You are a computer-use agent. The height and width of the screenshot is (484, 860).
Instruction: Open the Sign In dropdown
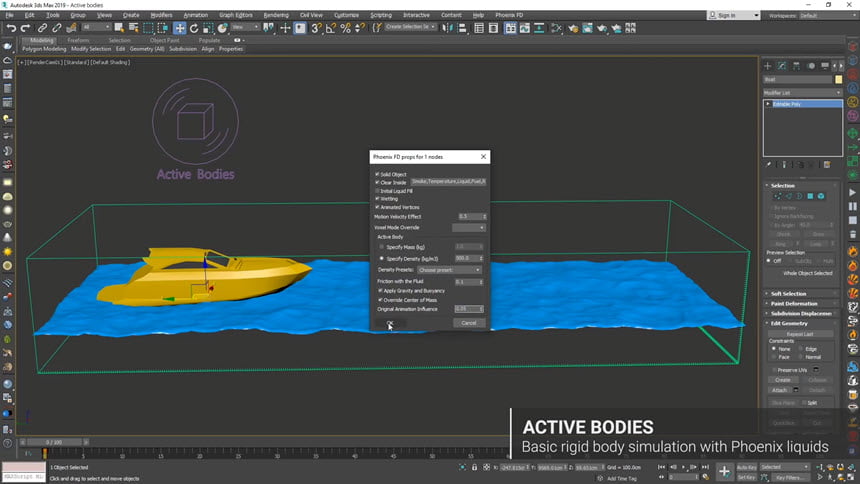point(733,15)
